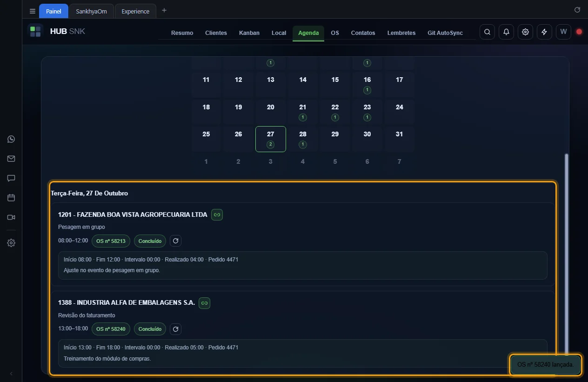Click link icon beside INDUSTRIA ALFA

pyautogui.click(x=204, y=303)
